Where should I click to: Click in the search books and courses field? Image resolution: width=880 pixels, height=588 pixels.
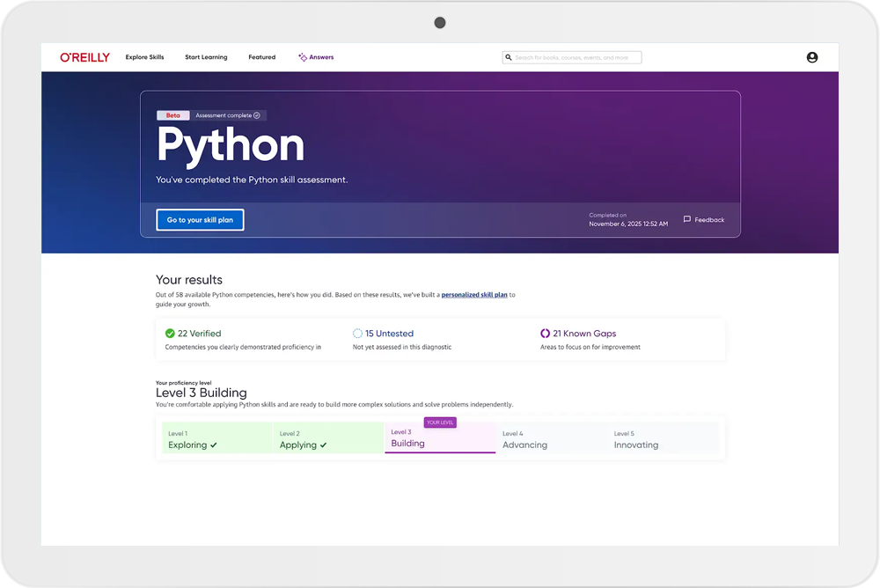[576, 57]
